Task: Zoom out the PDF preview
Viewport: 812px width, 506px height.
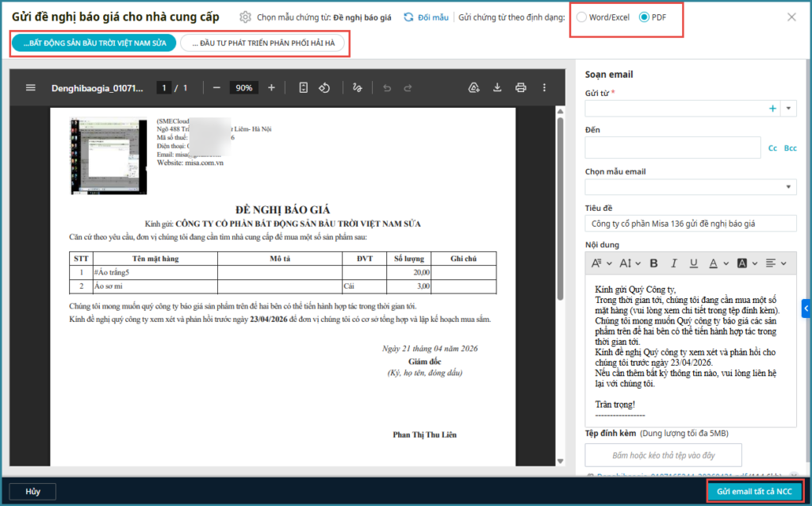Action: pos(216,88)
